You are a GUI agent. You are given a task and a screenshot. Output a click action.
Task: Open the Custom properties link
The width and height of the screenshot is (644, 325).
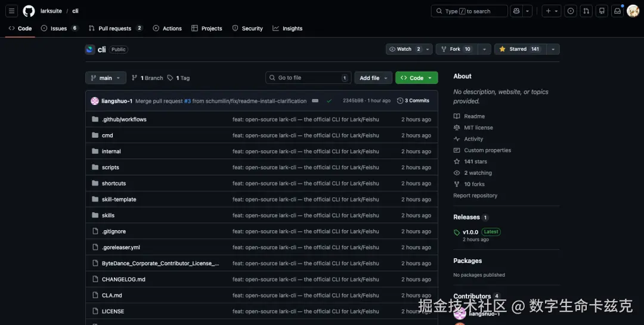[482, 150]
